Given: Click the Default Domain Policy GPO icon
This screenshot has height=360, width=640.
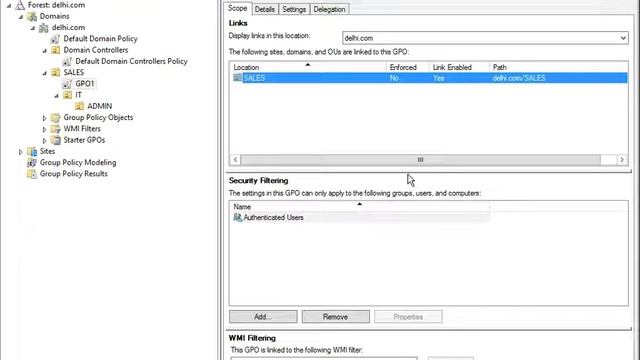Looking at the screenshot, I should 55,39.
